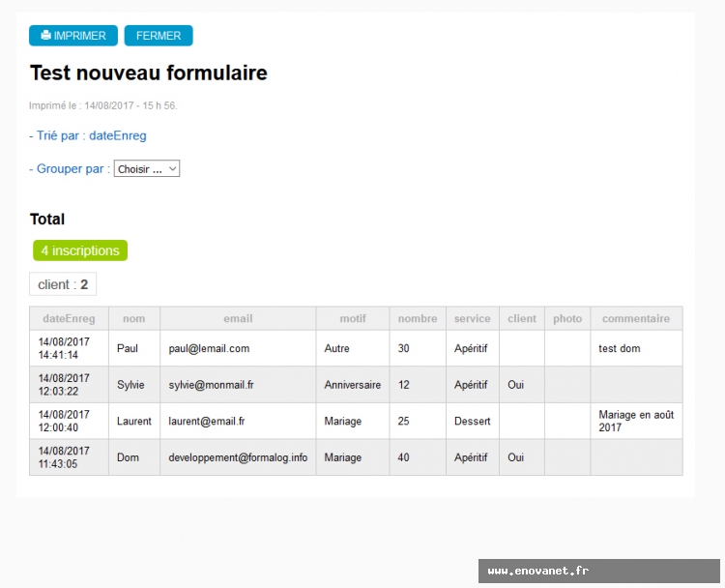
Task: Click email paul@lemail.com in table
Action: [209, 348]
